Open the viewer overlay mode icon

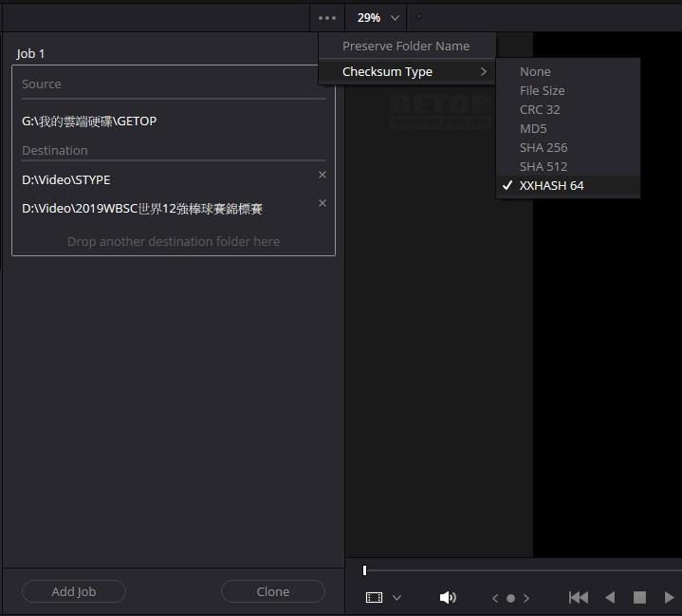(x=374, y=598)
